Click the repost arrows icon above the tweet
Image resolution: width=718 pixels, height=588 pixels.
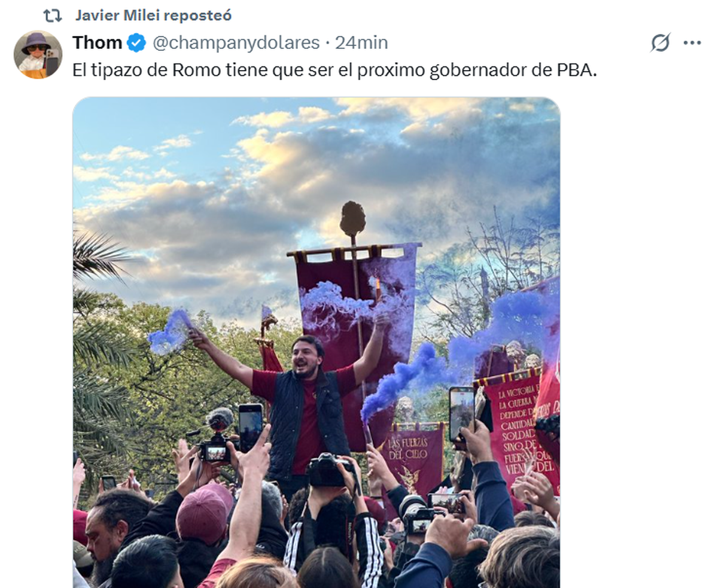click(x=53, y=16)
